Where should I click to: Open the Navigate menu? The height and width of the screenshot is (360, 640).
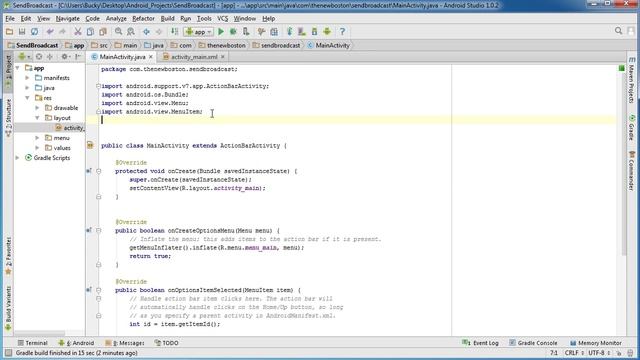coord(68,18)
